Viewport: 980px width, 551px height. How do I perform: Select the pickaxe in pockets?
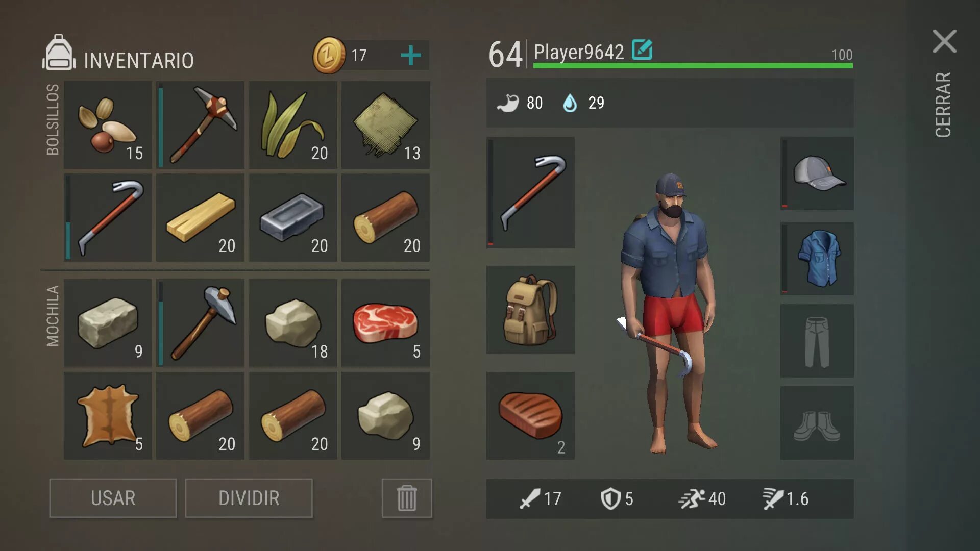(x=200, y=124)
